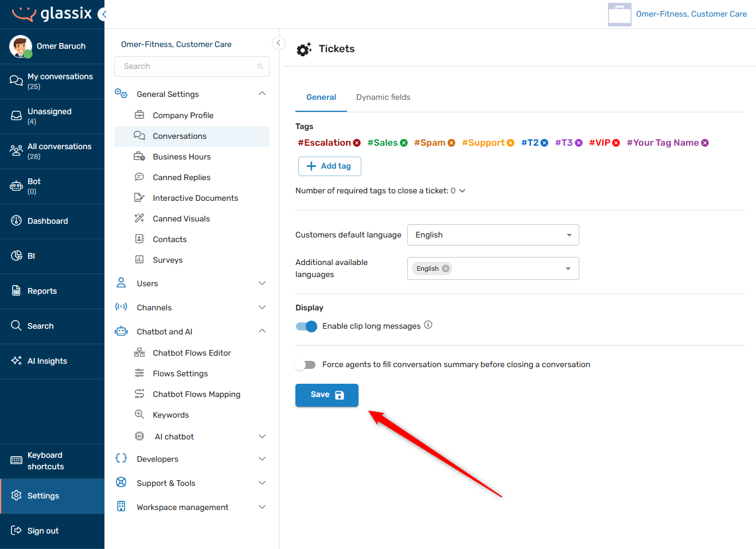Open Company Profile settings
The height and width of the screenshot is (549, 756).
coord(192,115)
